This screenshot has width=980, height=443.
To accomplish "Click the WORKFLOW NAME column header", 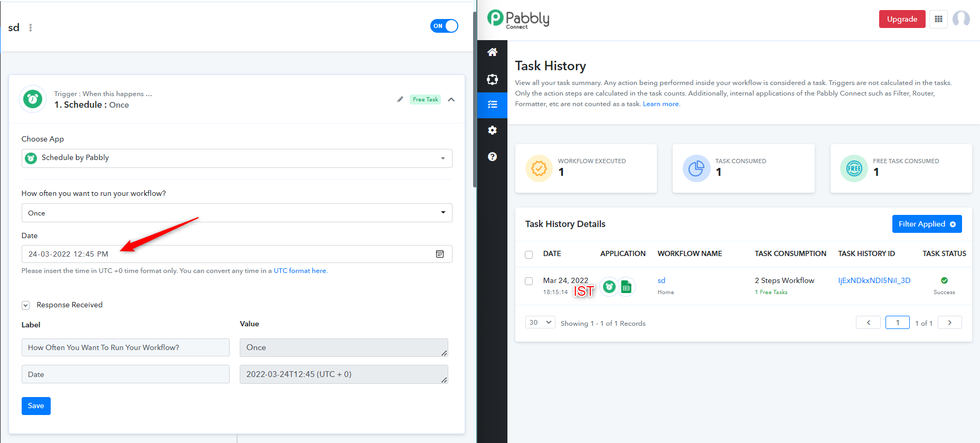I will 690,253.
